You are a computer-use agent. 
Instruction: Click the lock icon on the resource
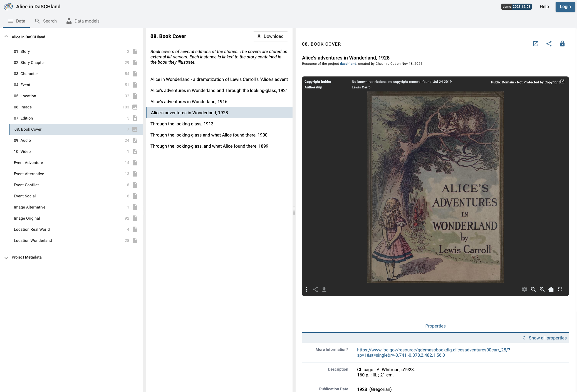coord(562,44)
